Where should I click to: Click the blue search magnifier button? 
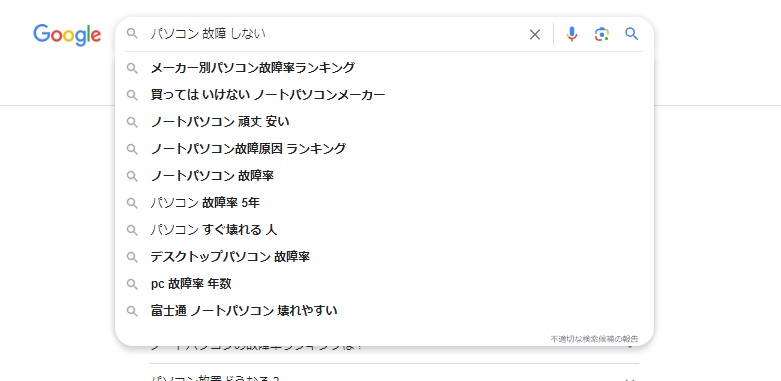[x=632, y=34]
